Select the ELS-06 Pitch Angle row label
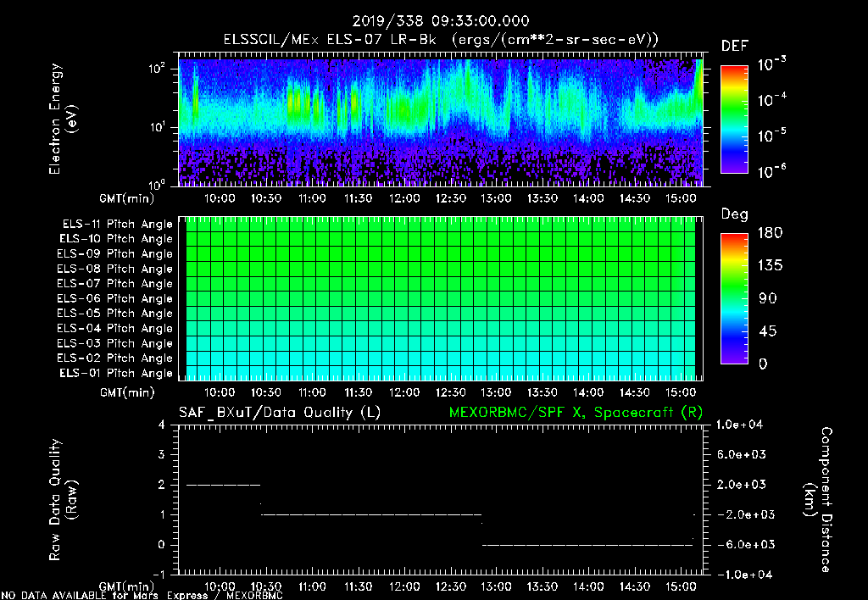The height and width of the screenshot is (600, 868). [115, 298]
